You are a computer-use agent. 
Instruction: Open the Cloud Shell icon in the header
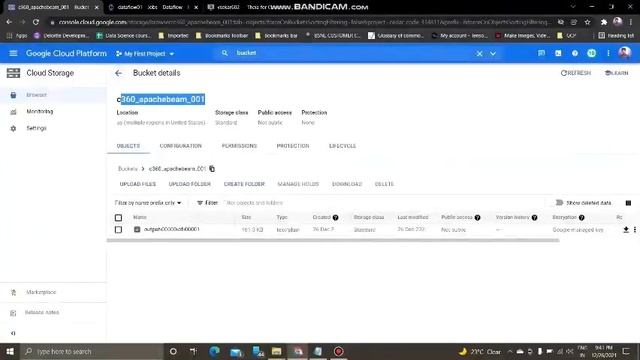pyautogui.click(x=558, y=53)
